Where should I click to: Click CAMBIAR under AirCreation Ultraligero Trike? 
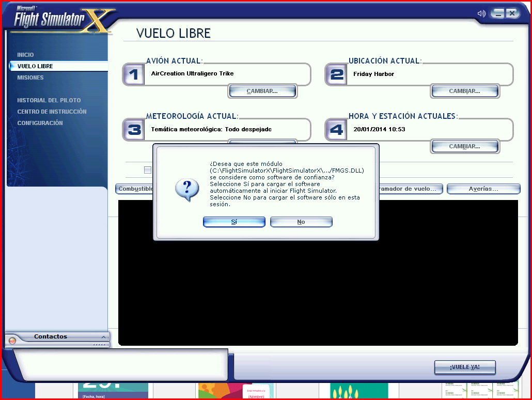click(x=262, y=91)
